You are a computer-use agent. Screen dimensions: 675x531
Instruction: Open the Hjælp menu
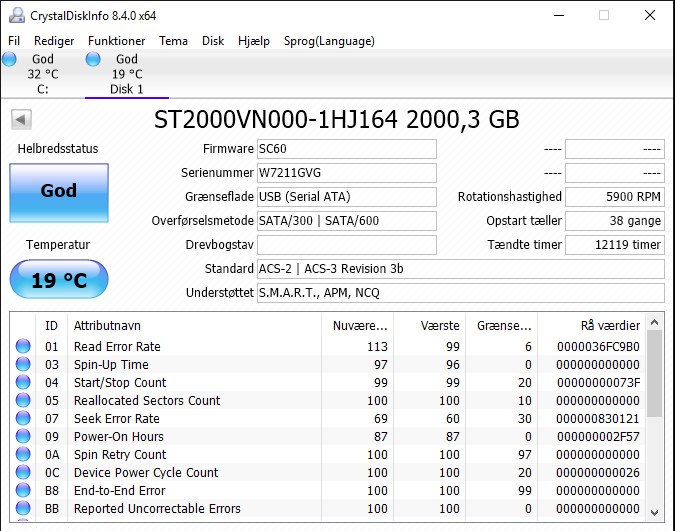(x=254, y=41)
